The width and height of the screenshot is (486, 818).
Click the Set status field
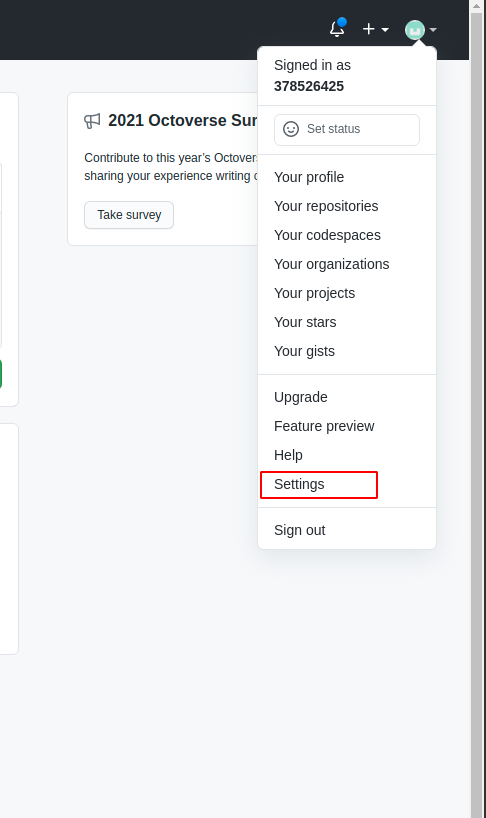point(347,129)
